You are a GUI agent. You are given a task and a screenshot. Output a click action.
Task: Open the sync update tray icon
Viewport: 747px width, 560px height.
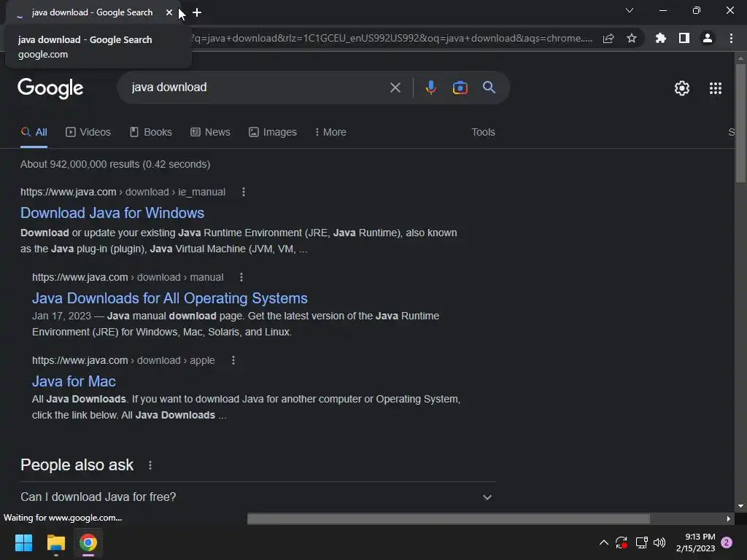click(622, 542)
